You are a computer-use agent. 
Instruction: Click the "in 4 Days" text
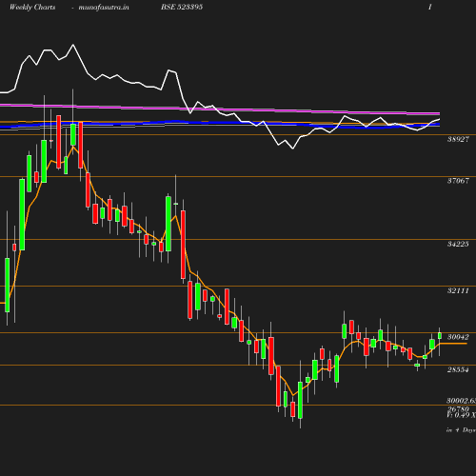461,430
